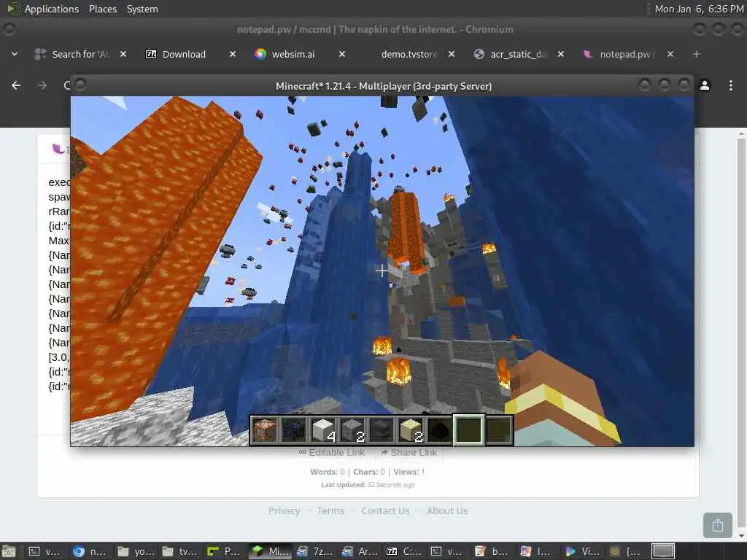Select the dark blue block in hotbar slot two
Image resolution: width=747 pixels, height=560 pixels.
coord(293,430)
